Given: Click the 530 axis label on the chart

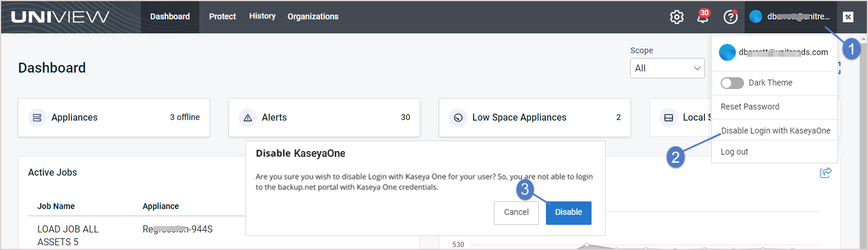Looking at the screenshot, I should pyautogui.click(x=458, y=244).
